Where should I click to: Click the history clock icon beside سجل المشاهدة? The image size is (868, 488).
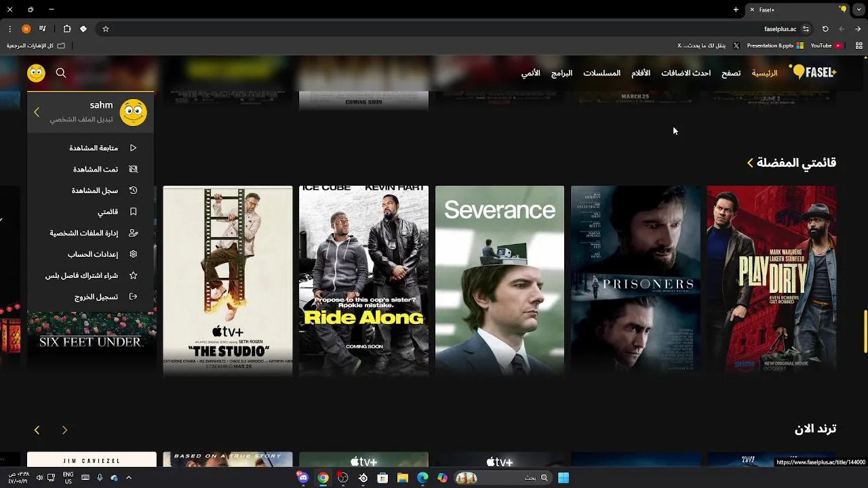133,190
